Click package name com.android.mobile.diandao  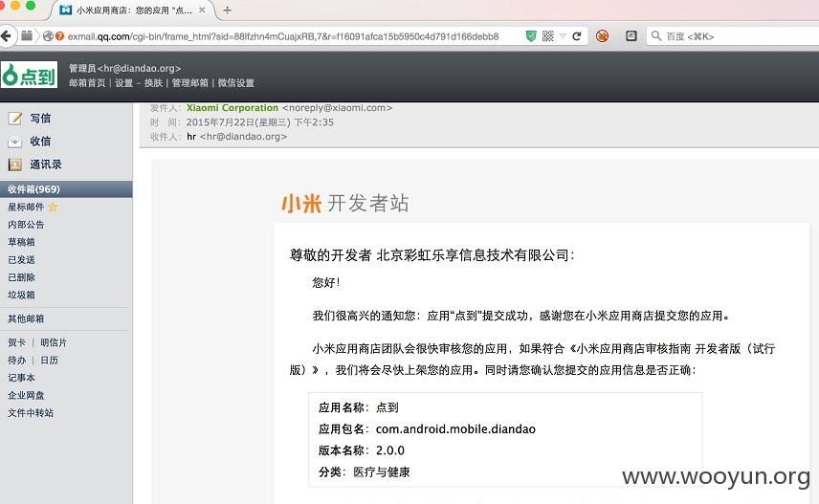pos(455,429)
